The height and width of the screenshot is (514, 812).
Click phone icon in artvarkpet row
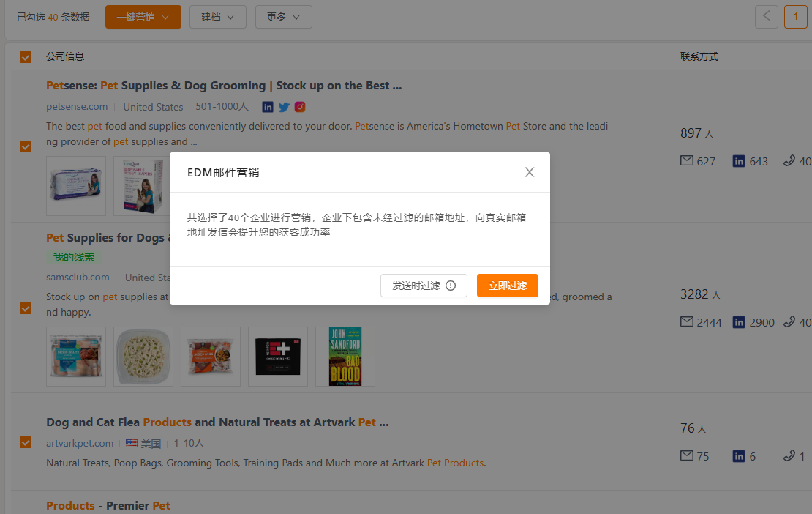click(x=789, y=455)
